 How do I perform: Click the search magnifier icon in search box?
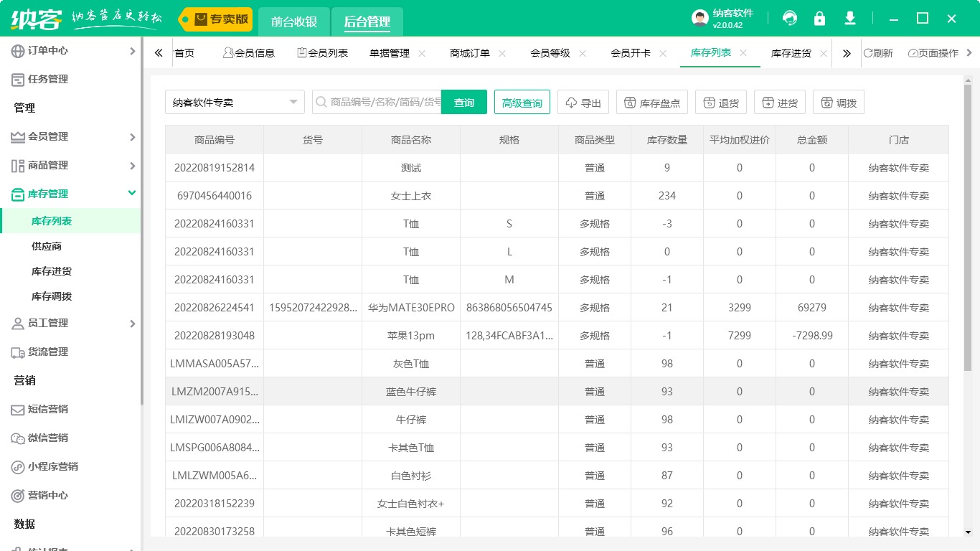pyautogui.click(x=321, y=103)
